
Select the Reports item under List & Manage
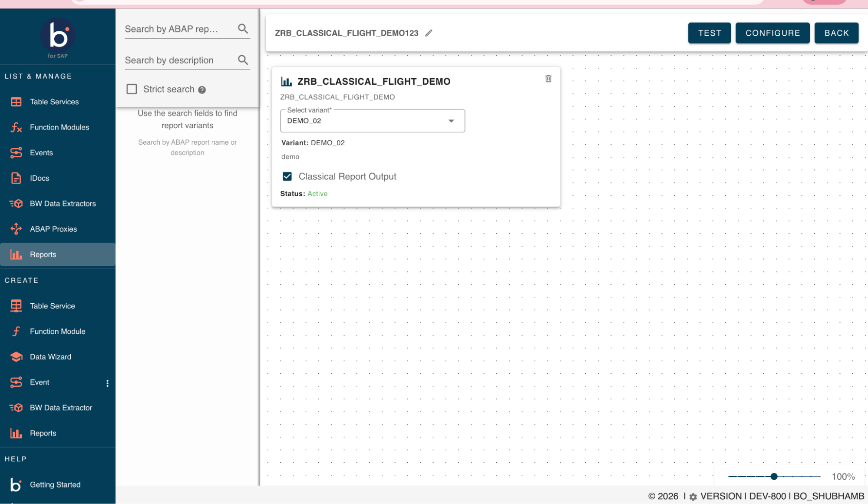tap(58, 255)
